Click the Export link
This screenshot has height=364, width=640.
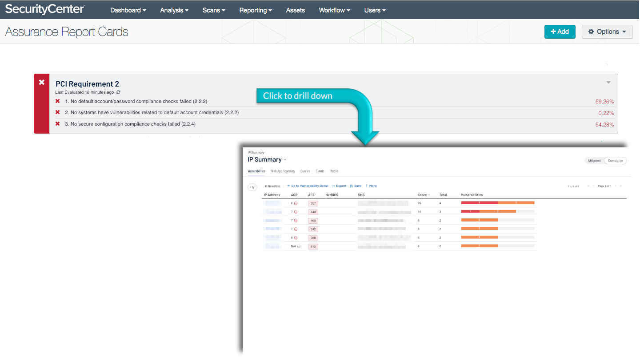click(x=339, y=186)
